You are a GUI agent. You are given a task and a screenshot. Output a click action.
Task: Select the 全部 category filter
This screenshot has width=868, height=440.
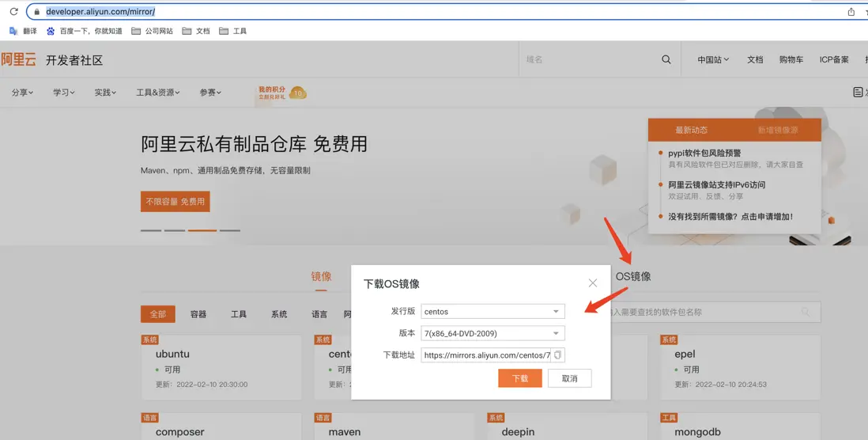coord(158,314)
